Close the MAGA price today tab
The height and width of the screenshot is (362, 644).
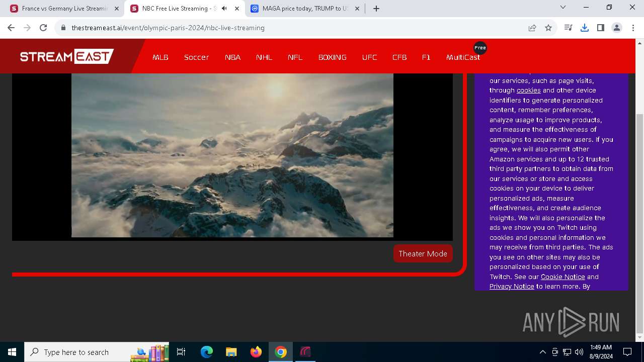point(356,9)
